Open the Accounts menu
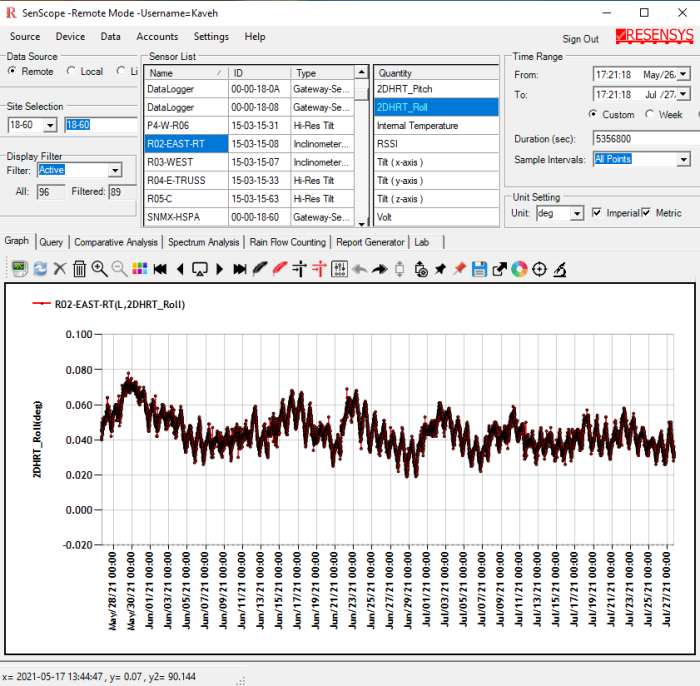The height and width of the screenshot is (686, 700). pyautogui.click(x=157, y=36)
